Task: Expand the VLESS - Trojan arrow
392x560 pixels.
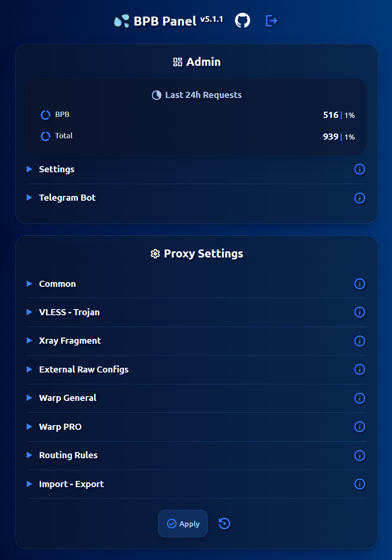Action: [29, 312]
